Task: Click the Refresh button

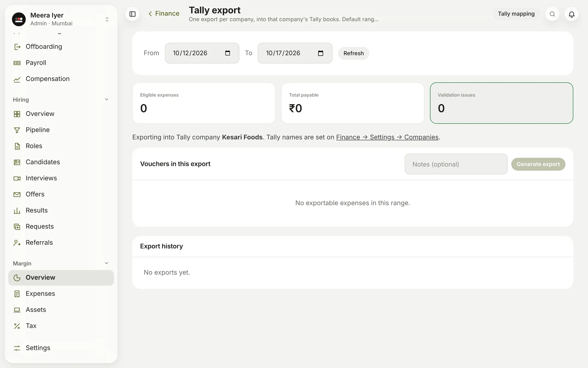Action: [x=353, y=53]
